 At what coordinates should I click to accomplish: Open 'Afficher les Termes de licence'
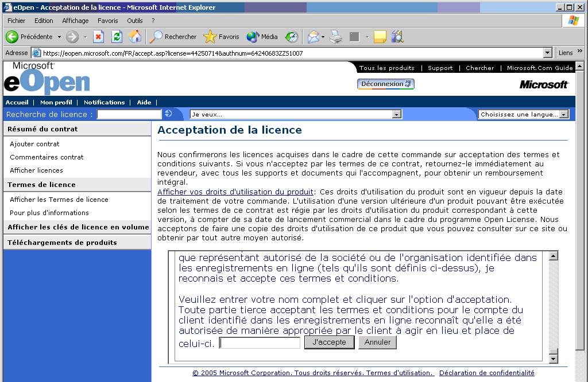(x=59, y=200)
